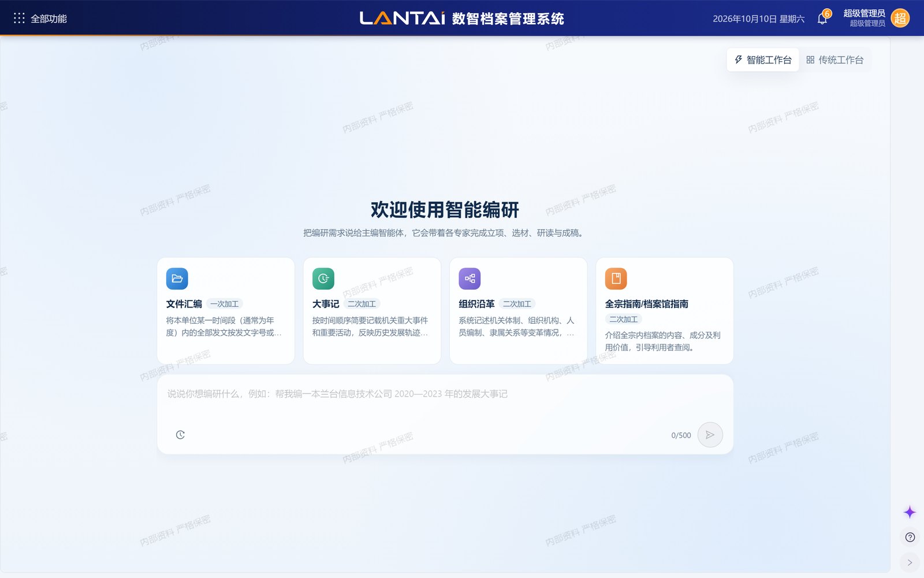Image resolution: width=924 pixels, height=578 pixels.
Task: Open the notification bell
Action: click(x=822, y=18)
